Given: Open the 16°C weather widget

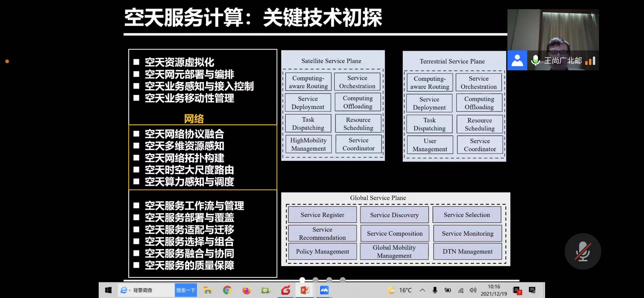Looking at the screenshot, I should [x=399, y=290].
